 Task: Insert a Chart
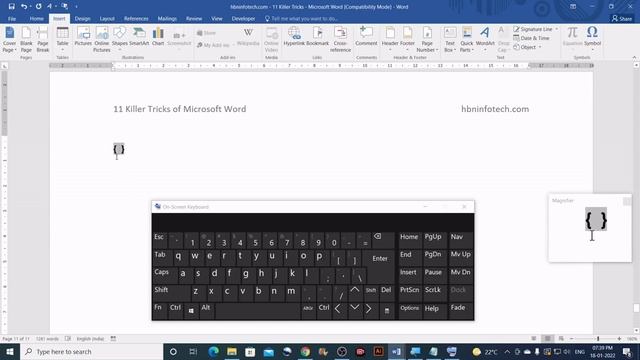click(x=158, y=37)
